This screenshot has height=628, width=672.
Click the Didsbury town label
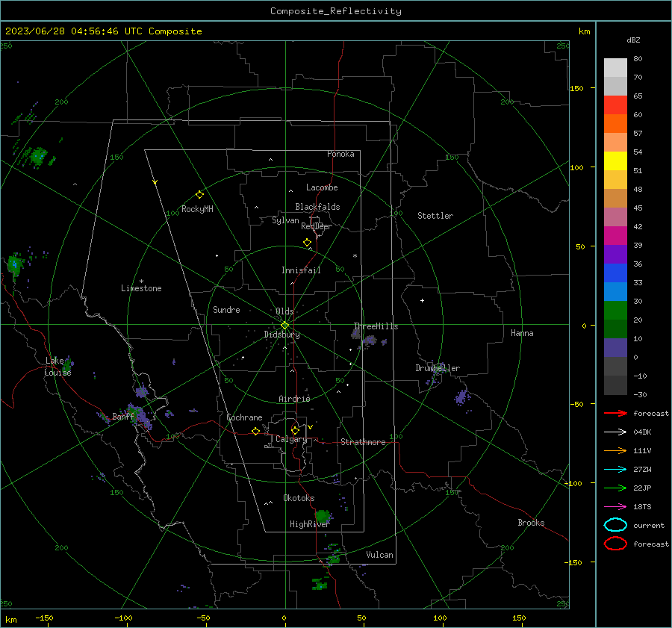tap(281, 335)
